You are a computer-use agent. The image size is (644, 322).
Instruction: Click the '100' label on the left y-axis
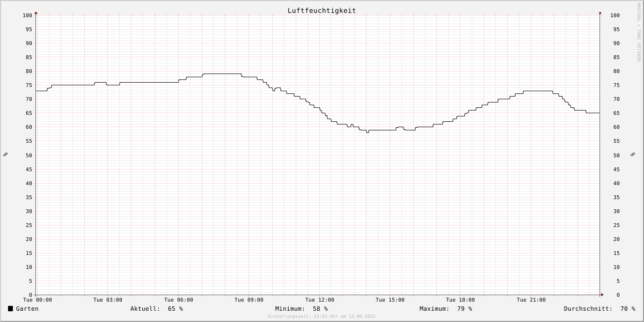(27, 16)
